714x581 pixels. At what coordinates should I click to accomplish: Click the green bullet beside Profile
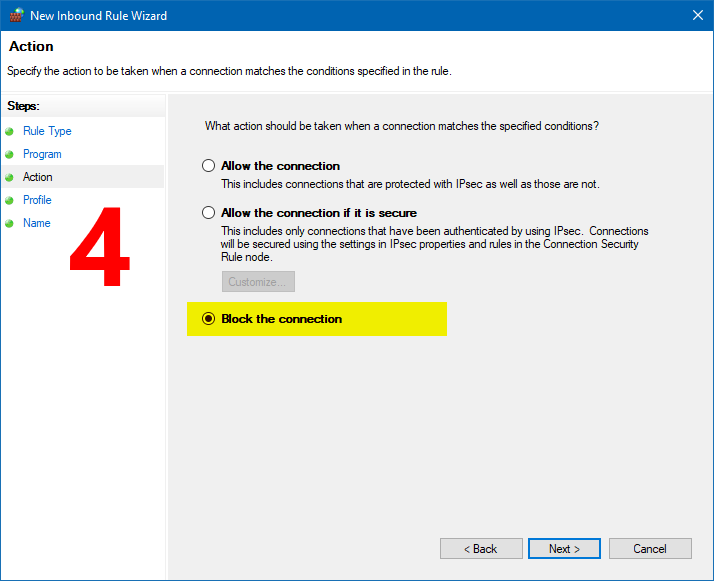click(9, 200)
